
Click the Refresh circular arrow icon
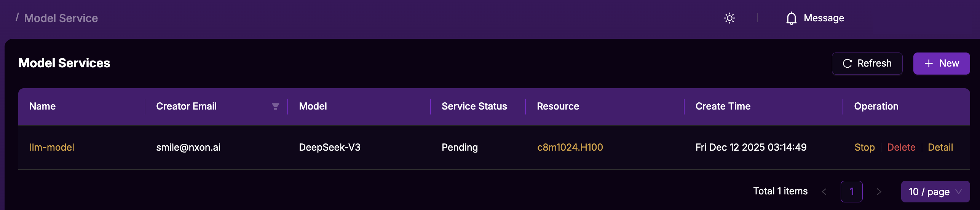click(x=847, y=64)
